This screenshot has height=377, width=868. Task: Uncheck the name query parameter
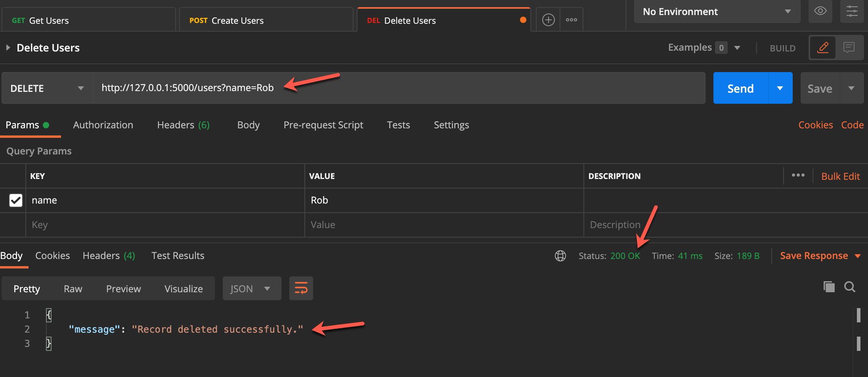15,200
